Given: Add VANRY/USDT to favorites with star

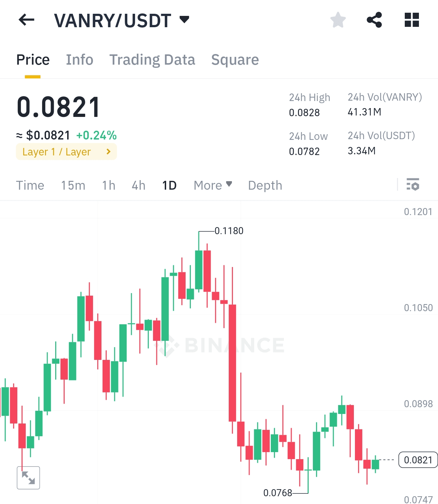Looking at the screenshot, I should 338,20.
